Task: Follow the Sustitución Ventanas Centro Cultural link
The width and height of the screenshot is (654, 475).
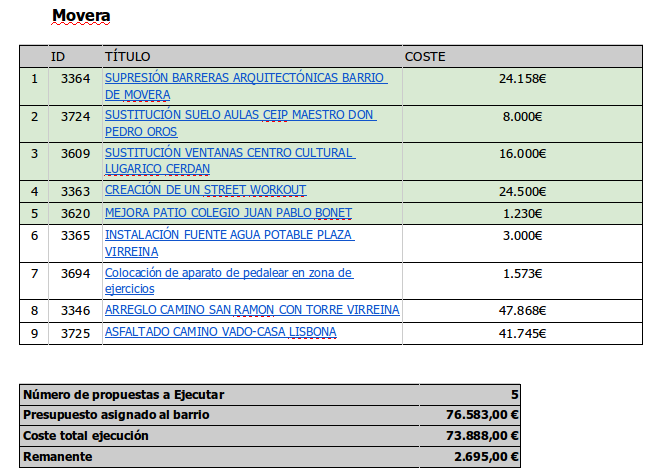Action: pos(229,153)
